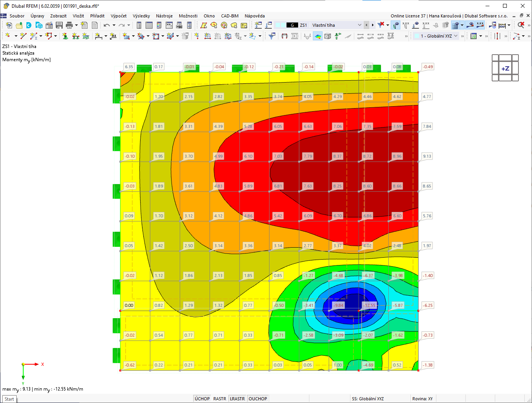
Task: Toggle results on grid points icon
Action: (456, 25)
